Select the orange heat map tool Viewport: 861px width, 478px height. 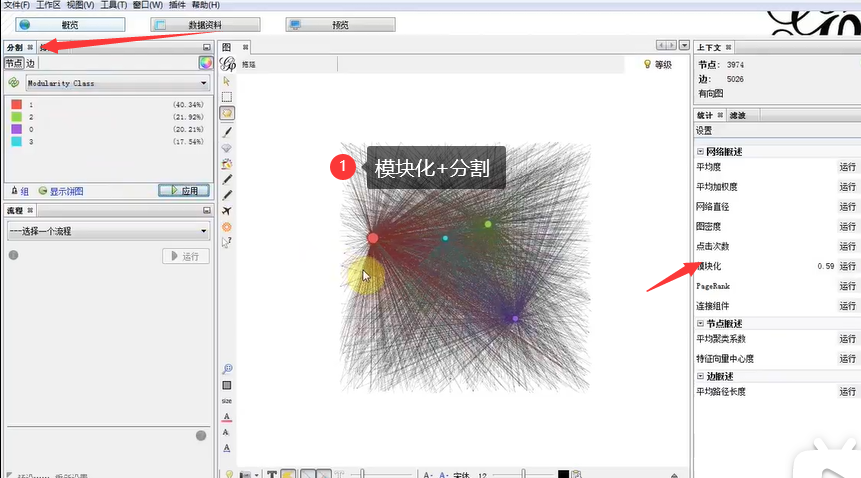227,227
